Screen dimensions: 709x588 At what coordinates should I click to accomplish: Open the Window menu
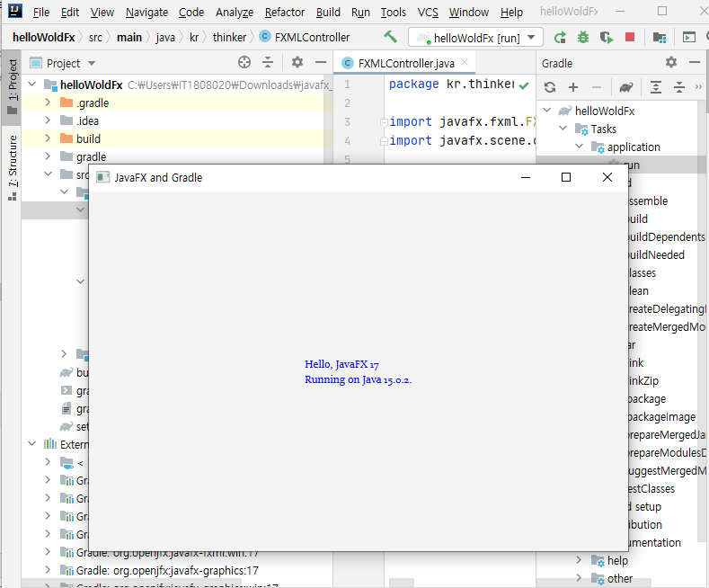point(469,13)
